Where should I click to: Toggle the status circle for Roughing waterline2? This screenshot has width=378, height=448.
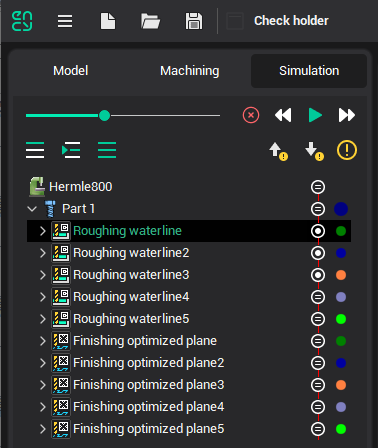[x=318, y=253]
